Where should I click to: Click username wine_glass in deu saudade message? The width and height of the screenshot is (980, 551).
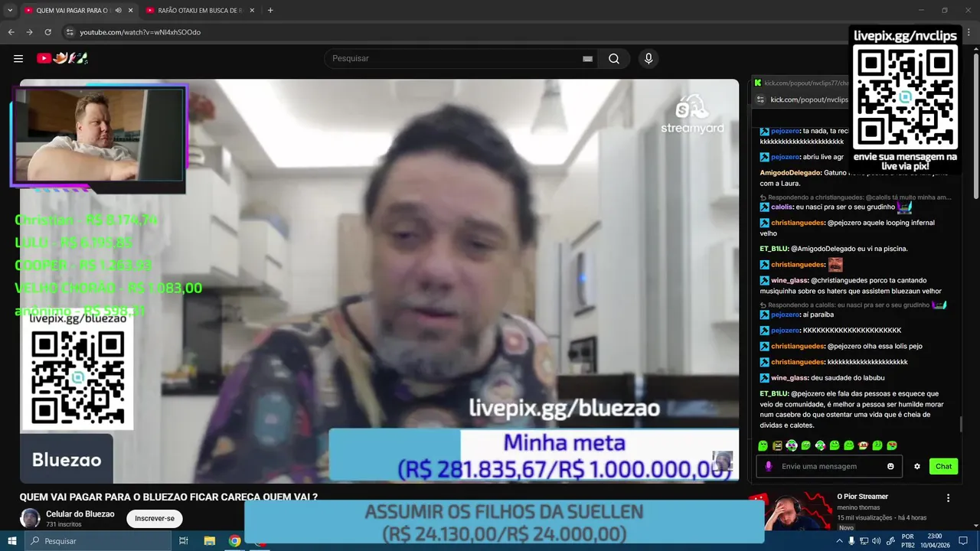click(x=789, y=378)
